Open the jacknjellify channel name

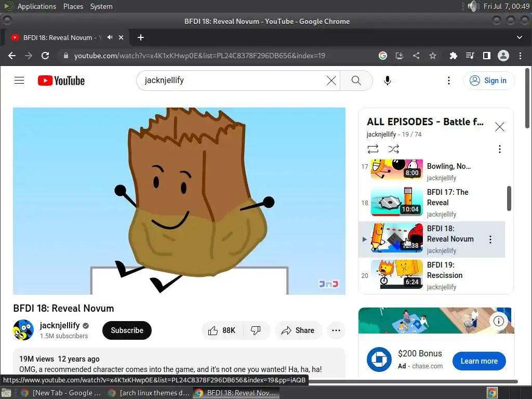click(x=60, y=325)
